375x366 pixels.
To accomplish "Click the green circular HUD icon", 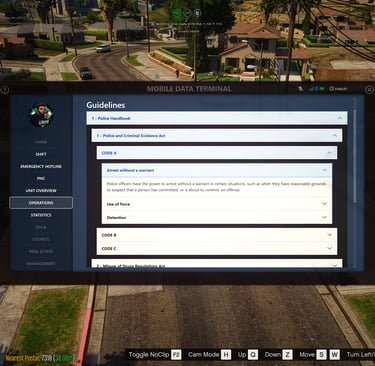I will [177, 13].
